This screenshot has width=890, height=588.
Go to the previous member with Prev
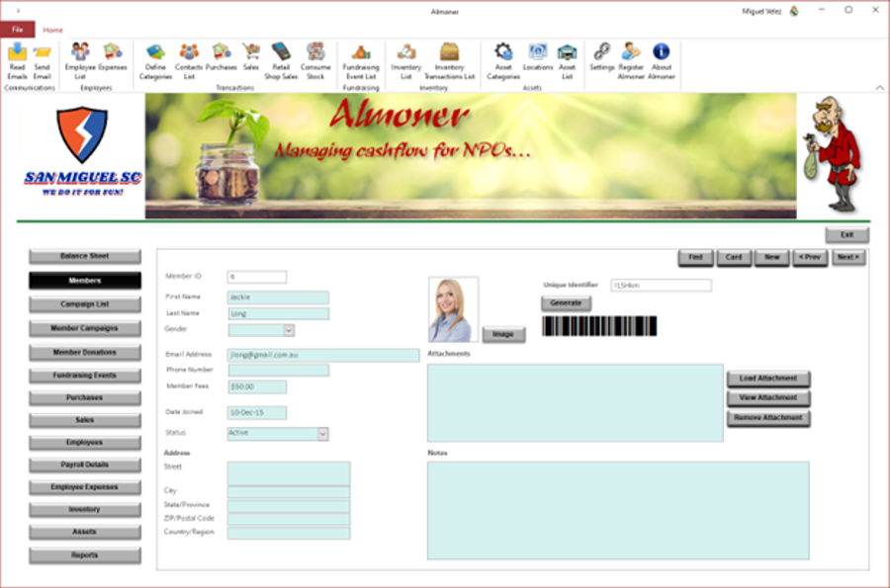(x=810, y=257)
